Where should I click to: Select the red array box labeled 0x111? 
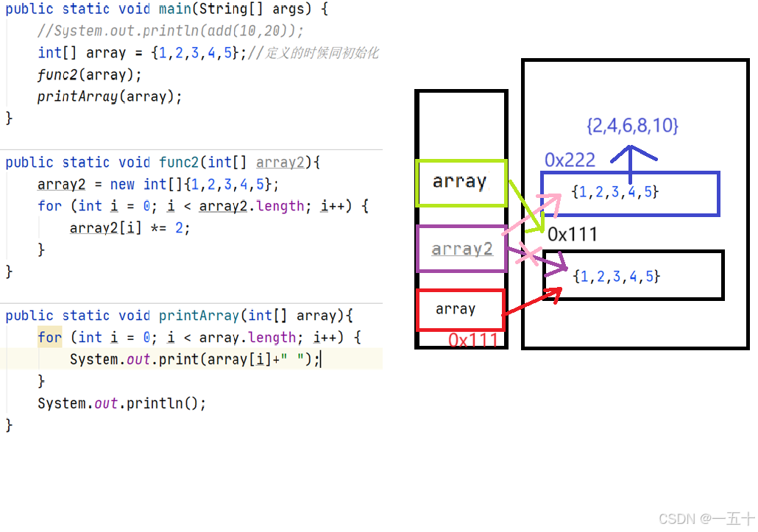(461, 310)
